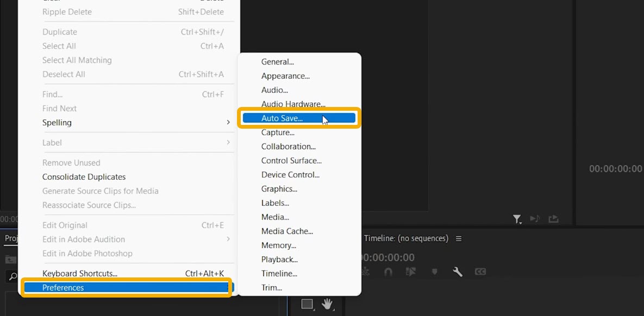The height and width of the screenshot is (316, 644).
Task: Click the play-with-audio icon near the filter funnel
Action: (535, 219)
